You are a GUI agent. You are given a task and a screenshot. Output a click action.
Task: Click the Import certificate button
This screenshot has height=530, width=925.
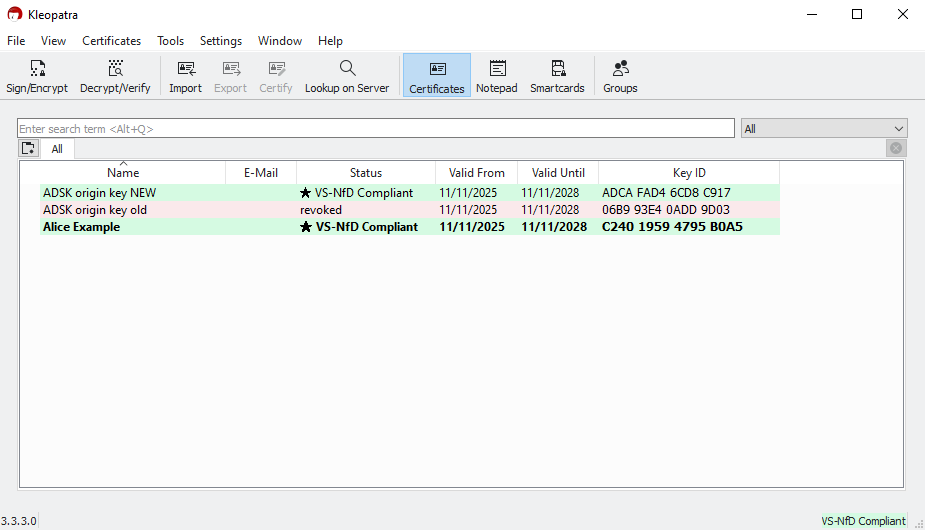click(185, 76)
